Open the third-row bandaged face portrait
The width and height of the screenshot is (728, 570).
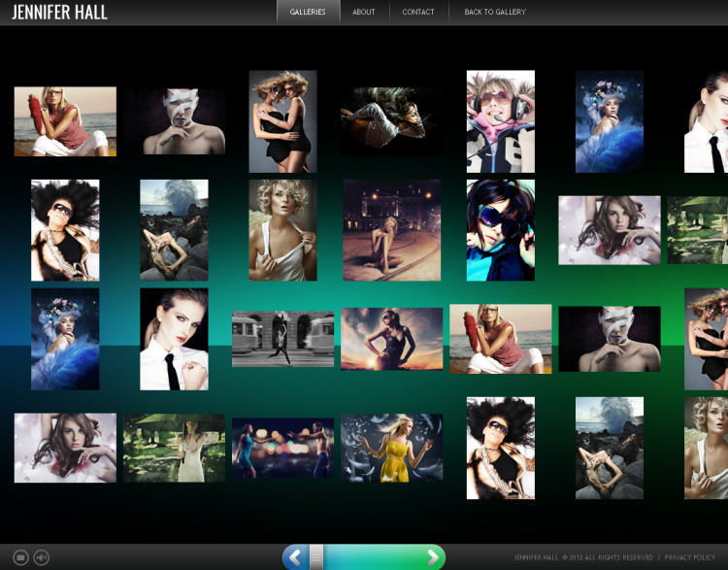click(610, 339)
